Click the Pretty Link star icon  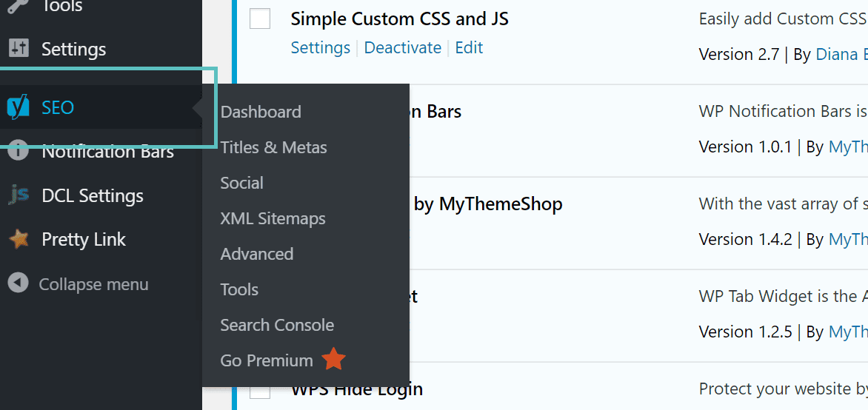point(19,239)
